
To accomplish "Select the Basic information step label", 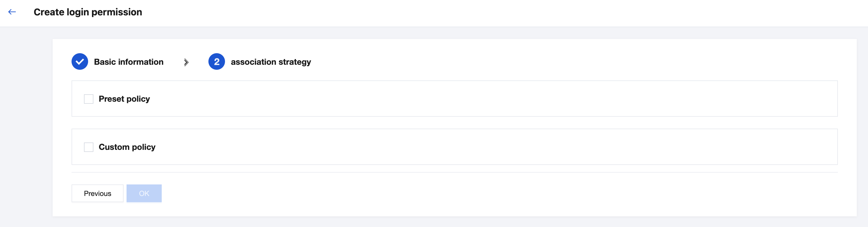I will coord(128,62).
